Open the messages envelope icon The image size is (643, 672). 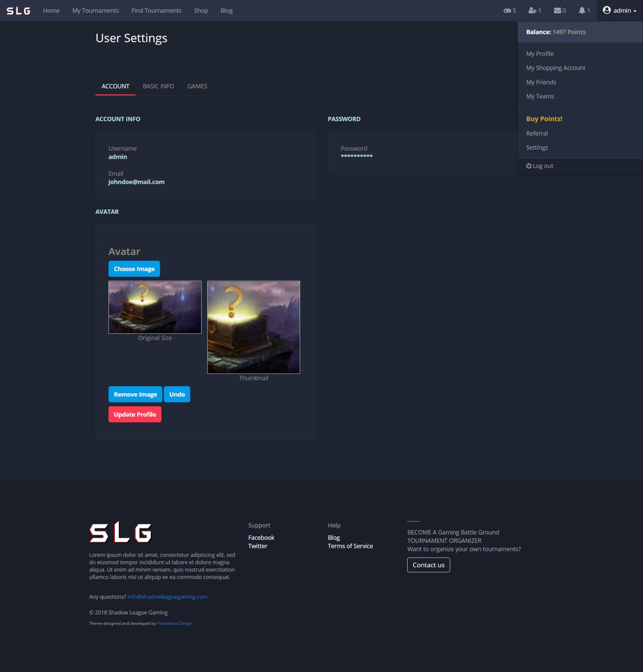click(559, 11)
